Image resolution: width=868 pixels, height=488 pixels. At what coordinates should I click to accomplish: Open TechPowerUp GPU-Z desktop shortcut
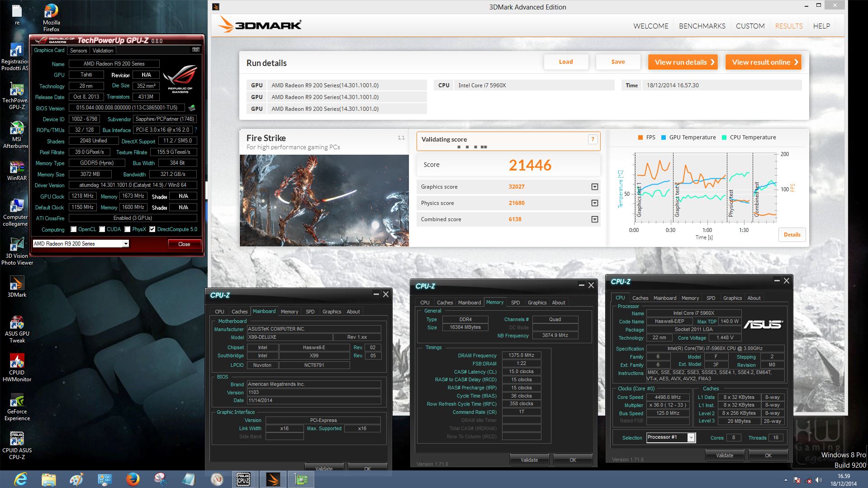(x=16, y=96)
